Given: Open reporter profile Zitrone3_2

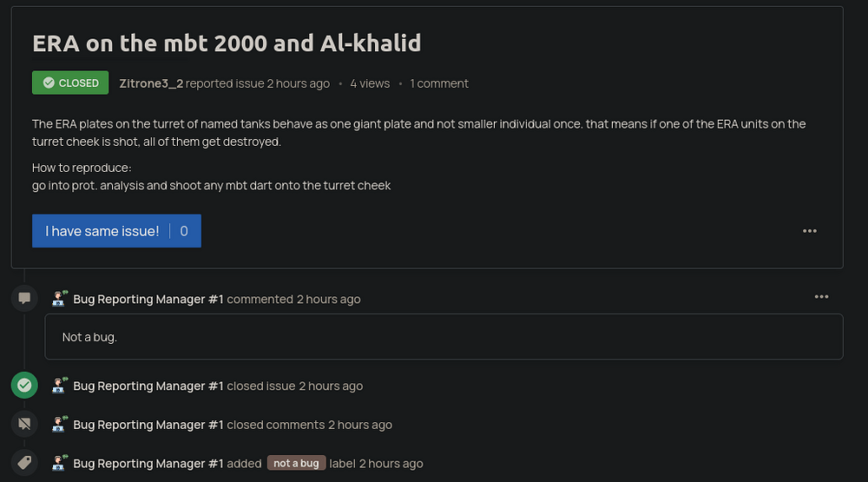Looking at the screenshot, I should coord(151,83).
